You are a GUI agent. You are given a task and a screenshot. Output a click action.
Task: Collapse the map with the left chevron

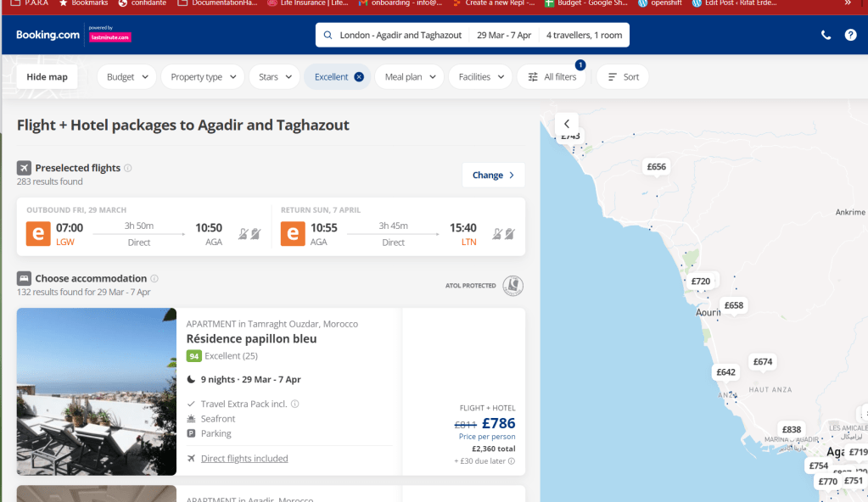tap(566, 124)
